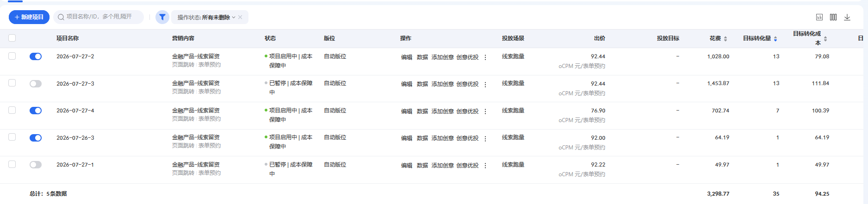Click the 投放场景 column header
Image resolution: width=868 pixels, height=204 pixels.
click(x=513, y=38)
